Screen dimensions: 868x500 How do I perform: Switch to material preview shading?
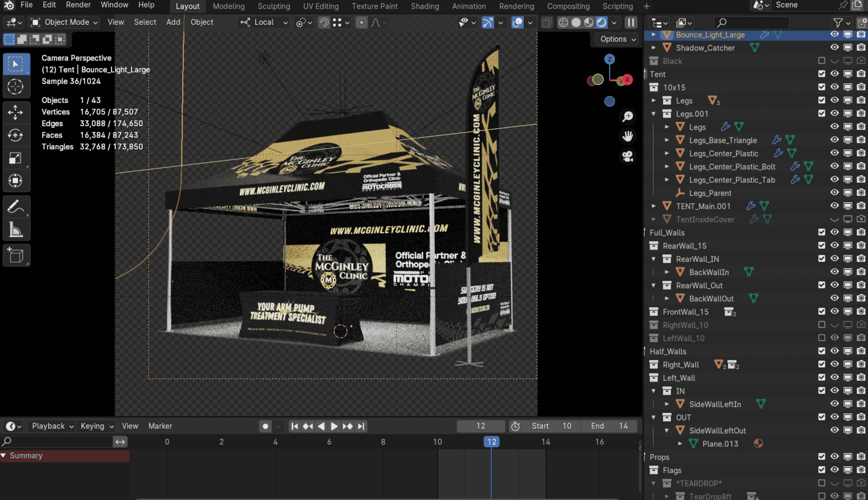click(x=589, y=22)
